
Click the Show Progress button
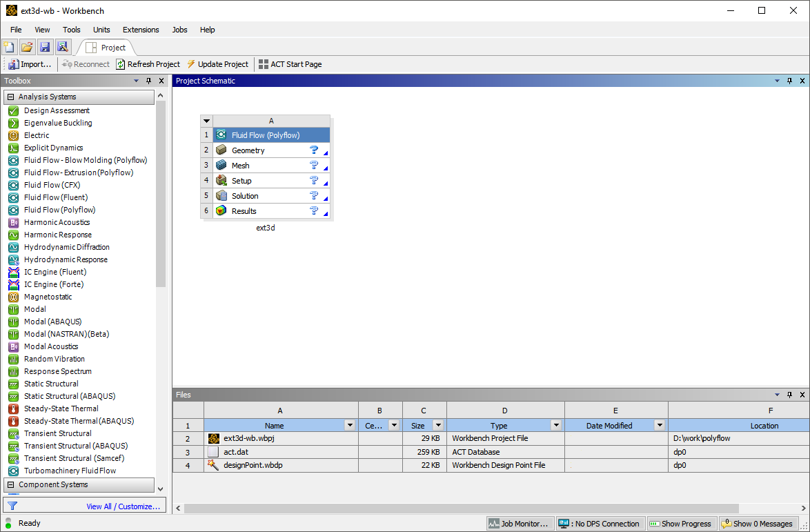tap(680, 523)
